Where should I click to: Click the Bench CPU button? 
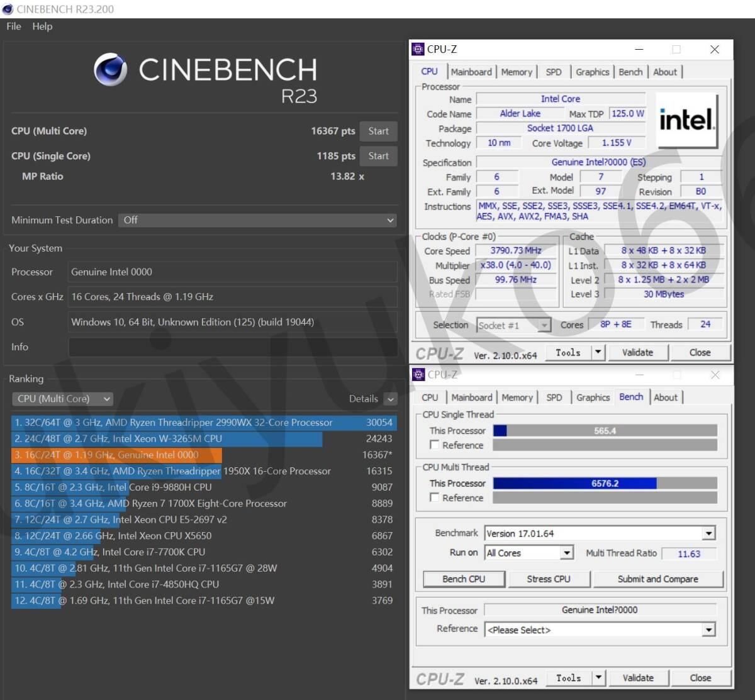pos(464,579)
